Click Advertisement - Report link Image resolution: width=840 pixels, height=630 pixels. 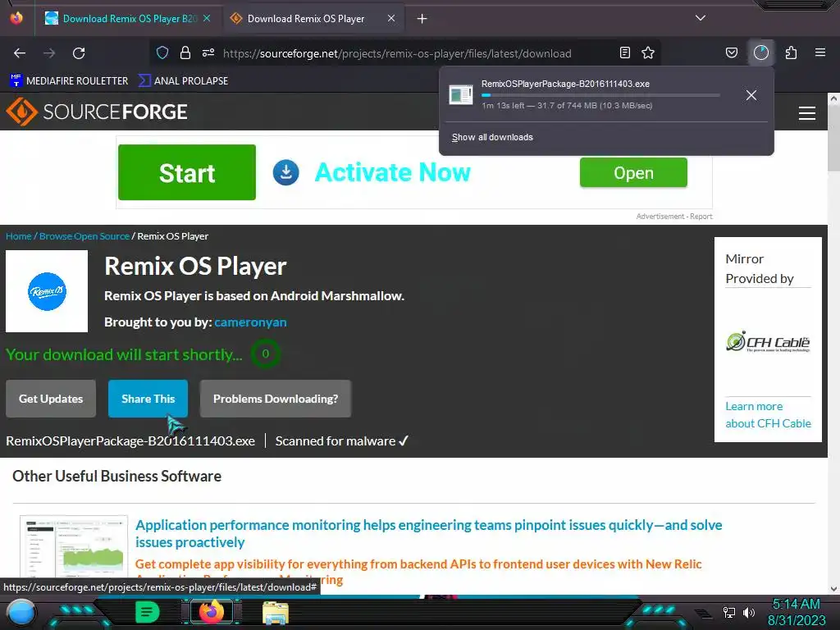pyautogui.click(x=674, y=217)
